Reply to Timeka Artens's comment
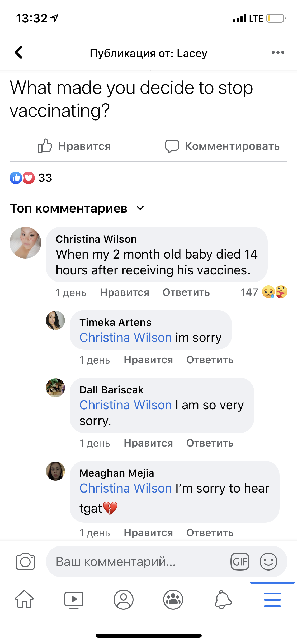 (210, 360)
